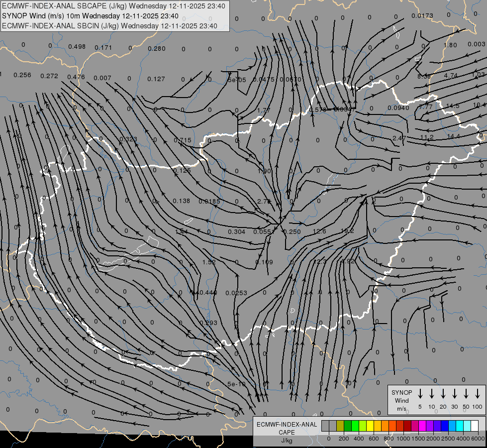Click the map value '0.323'
The image size is (487, 448).
tap(128, 139)
